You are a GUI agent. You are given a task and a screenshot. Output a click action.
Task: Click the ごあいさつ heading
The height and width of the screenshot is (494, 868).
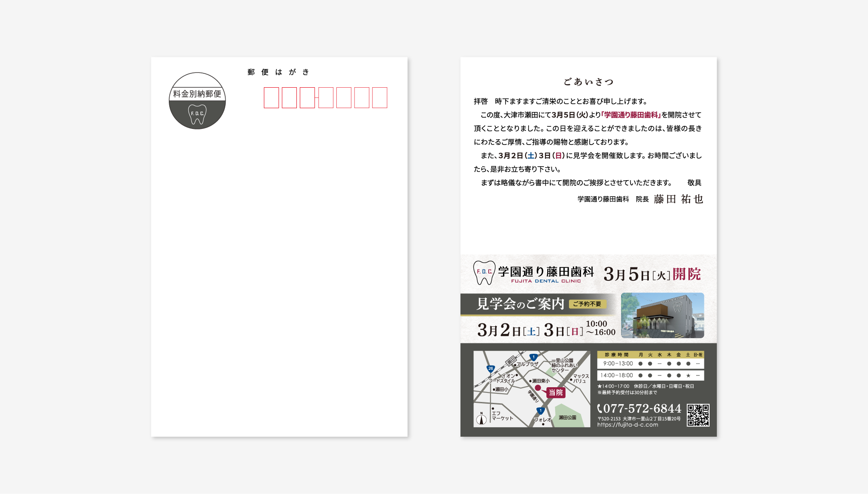coord(588,82)
